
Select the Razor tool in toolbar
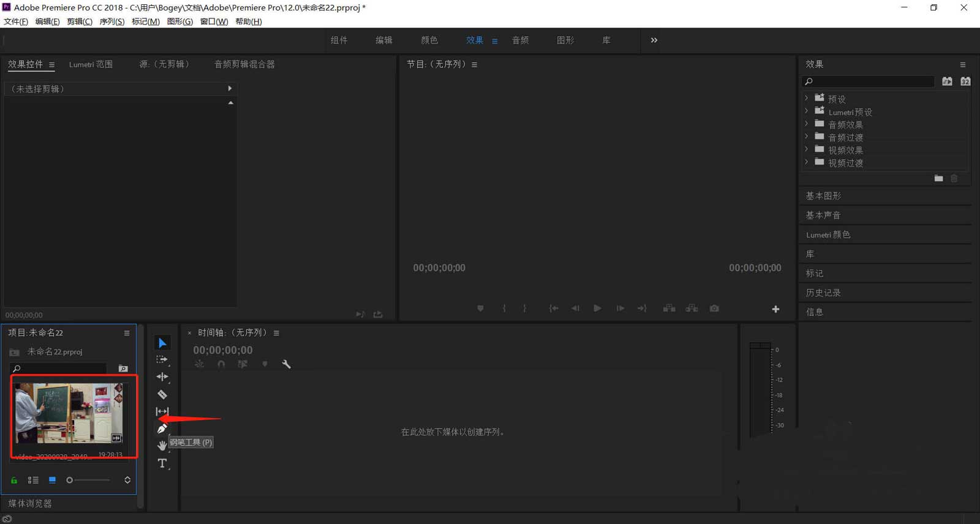pyautogui.click(x=162, y=395)
